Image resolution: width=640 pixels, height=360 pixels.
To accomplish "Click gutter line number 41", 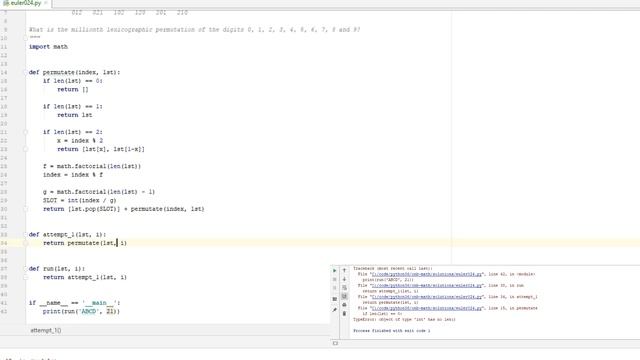I will [x=4, y=303].
